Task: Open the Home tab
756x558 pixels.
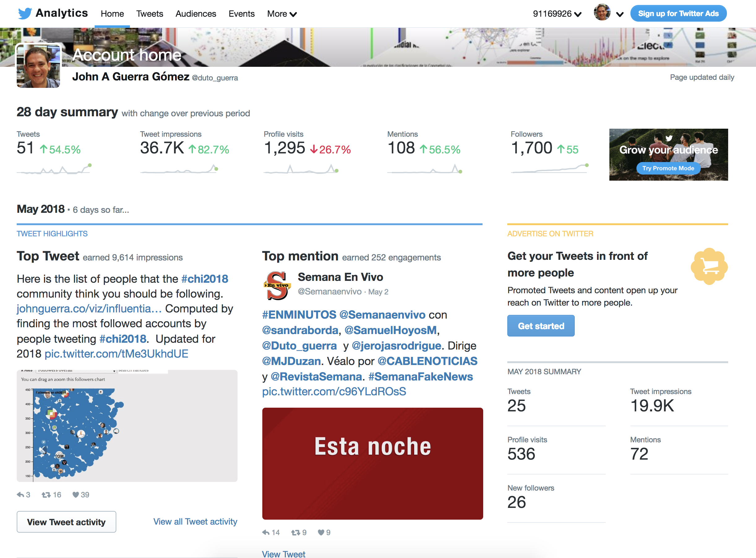Action: pyautogui.click(x=112, y=14)
